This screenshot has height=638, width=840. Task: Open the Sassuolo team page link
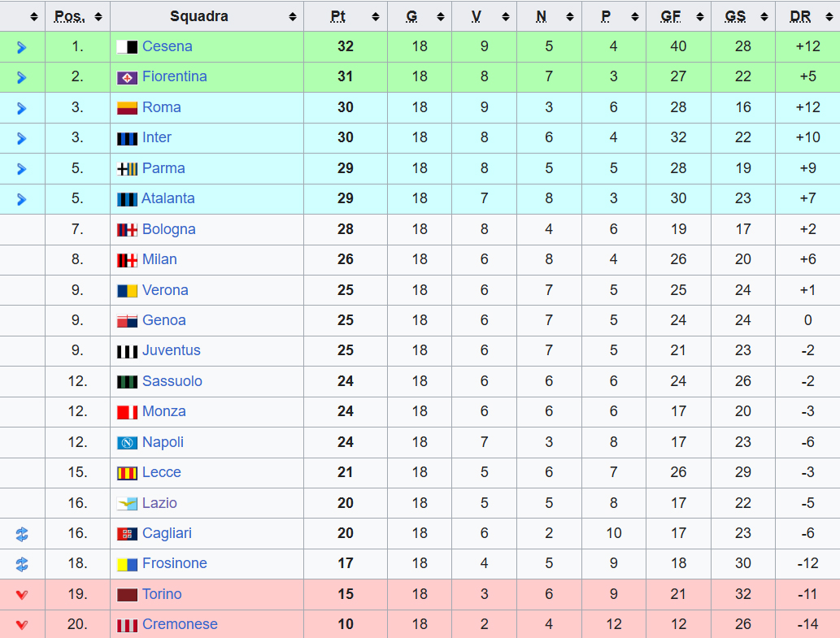point(172,381)
